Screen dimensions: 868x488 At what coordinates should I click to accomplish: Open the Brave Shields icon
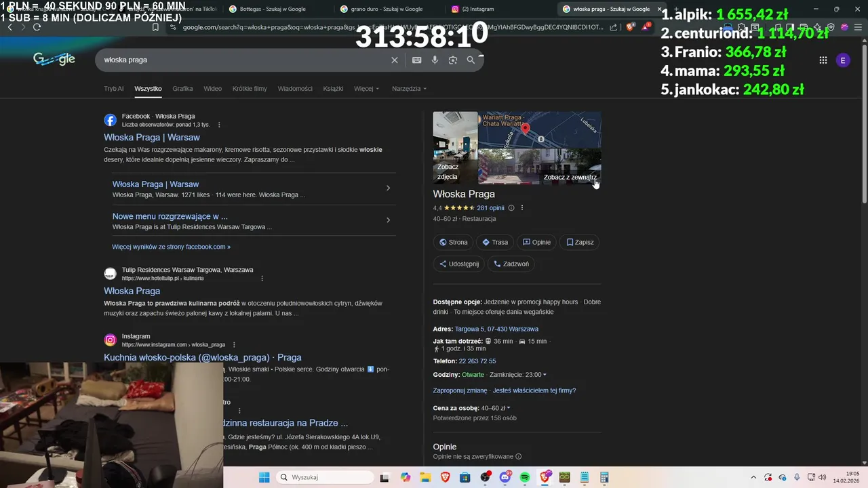tap(630, 27)
